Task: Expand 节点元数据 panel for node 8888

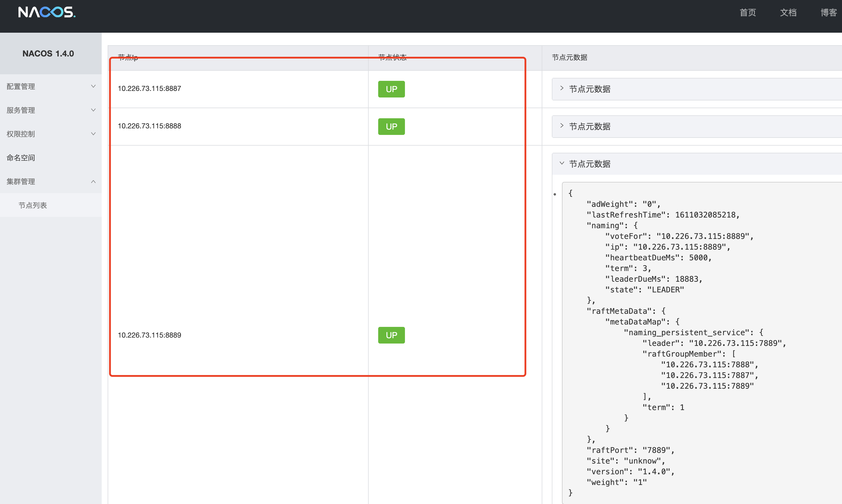Action: click(x=697, y=126)
